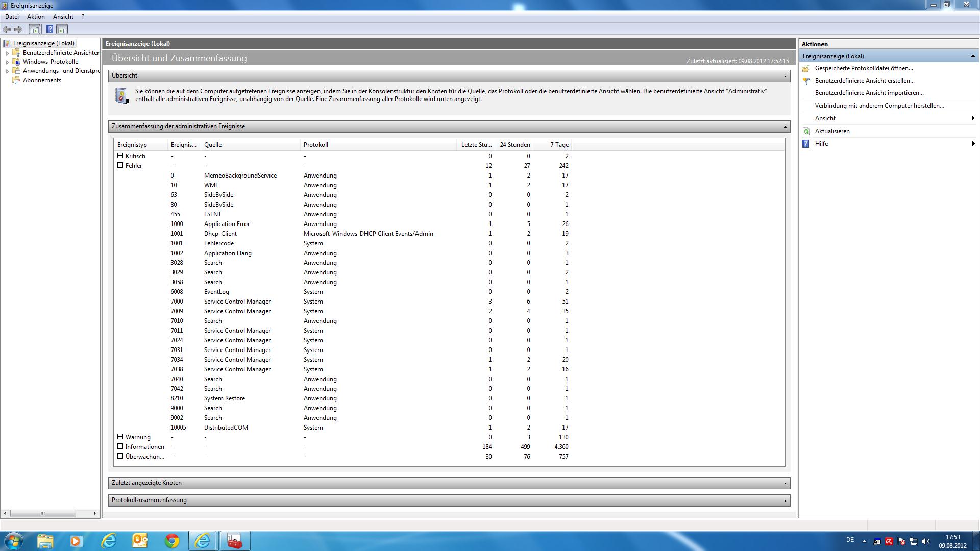Open the Windows Media Player taskbar icon

point(76,541)
